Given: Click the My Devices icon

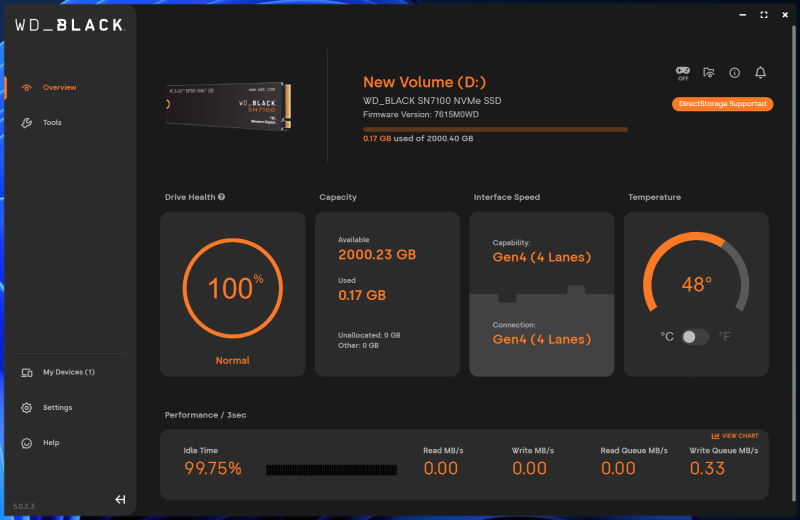Looking at the screenshot, I should tap(27, 372).
